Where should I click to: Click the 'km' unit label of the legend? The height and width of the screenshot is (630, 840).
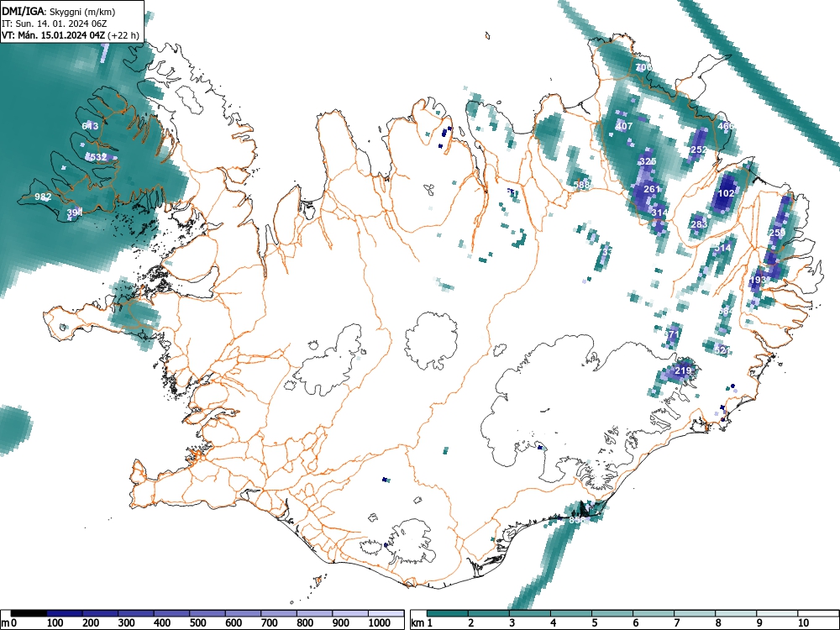(417, 623)
